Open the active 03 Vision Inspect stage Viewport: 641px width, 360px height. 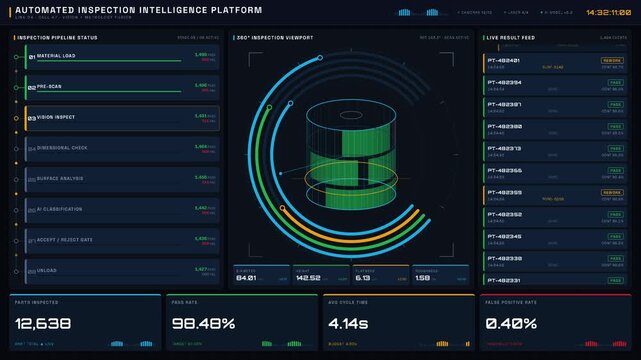[122, 118]
